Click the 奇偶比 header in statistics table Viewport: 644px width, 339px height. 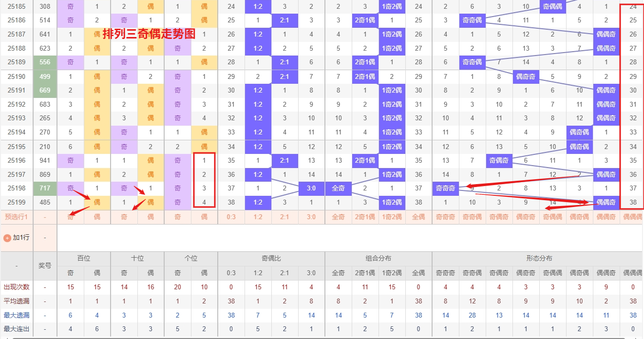coord(271,259)
